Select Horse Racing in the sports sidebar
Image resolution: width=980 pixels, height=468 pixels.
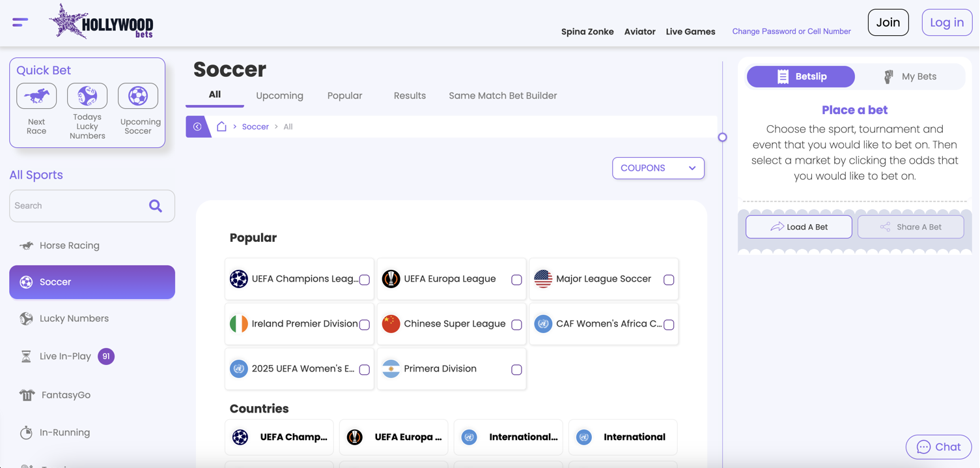coord(68,245)
